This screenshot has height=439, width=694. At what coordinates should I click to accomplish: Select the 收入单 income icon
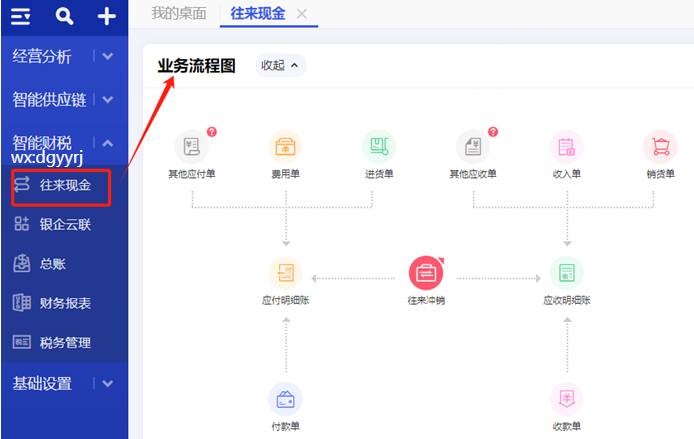[x=567, y=147]
